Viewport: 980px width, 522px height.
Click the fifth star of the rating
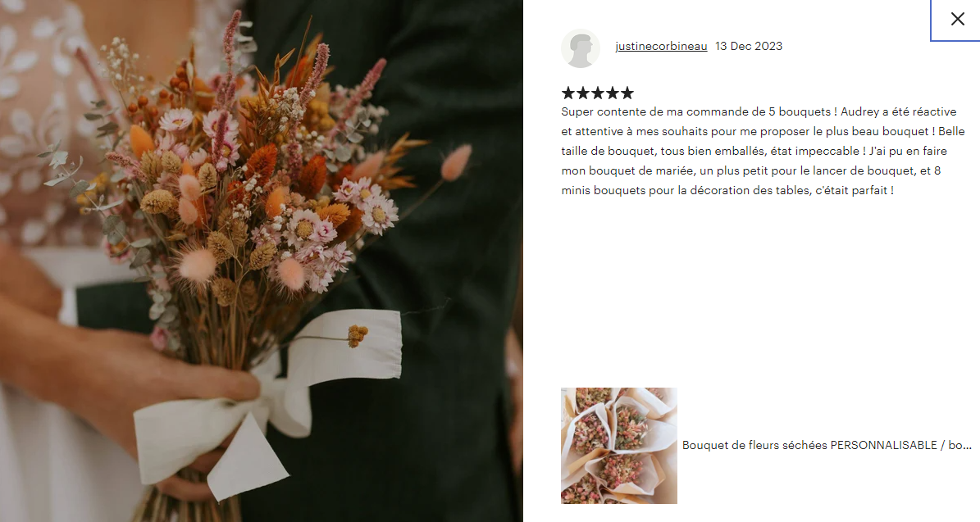(x=627, y=93)
